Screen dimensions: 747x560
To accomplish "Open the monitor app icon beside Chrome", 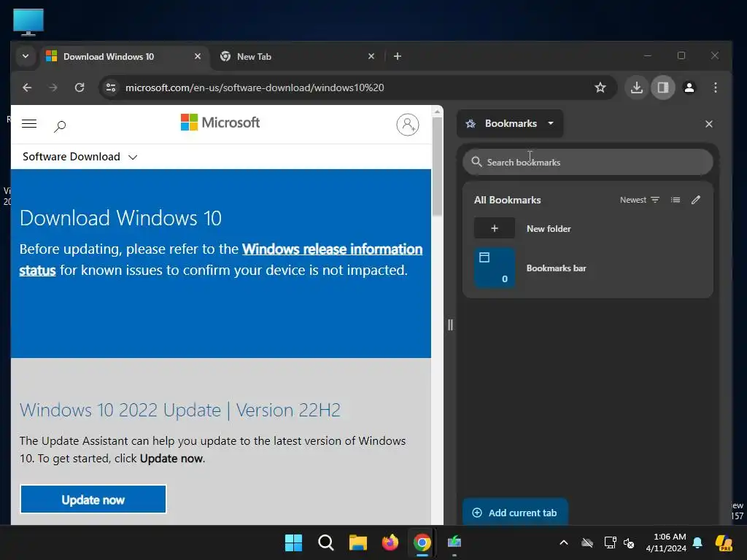I will (454, 542).
